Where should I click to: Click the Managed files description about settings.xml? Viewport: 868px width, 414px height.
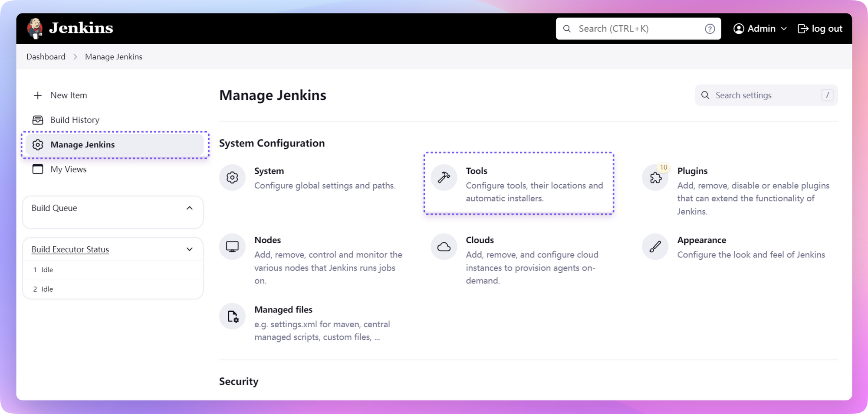[322, 331]
